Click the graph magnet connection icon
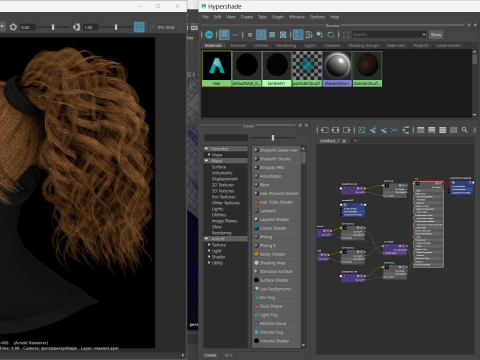 (406, 130)
